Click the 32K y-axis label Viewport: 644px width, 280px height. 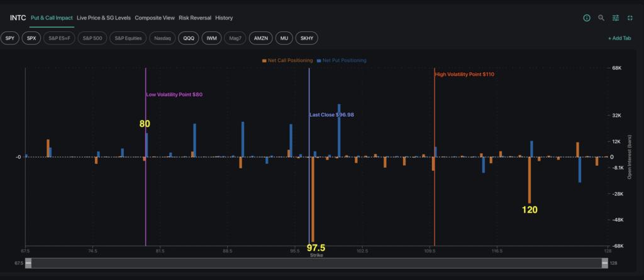[616, 116]
